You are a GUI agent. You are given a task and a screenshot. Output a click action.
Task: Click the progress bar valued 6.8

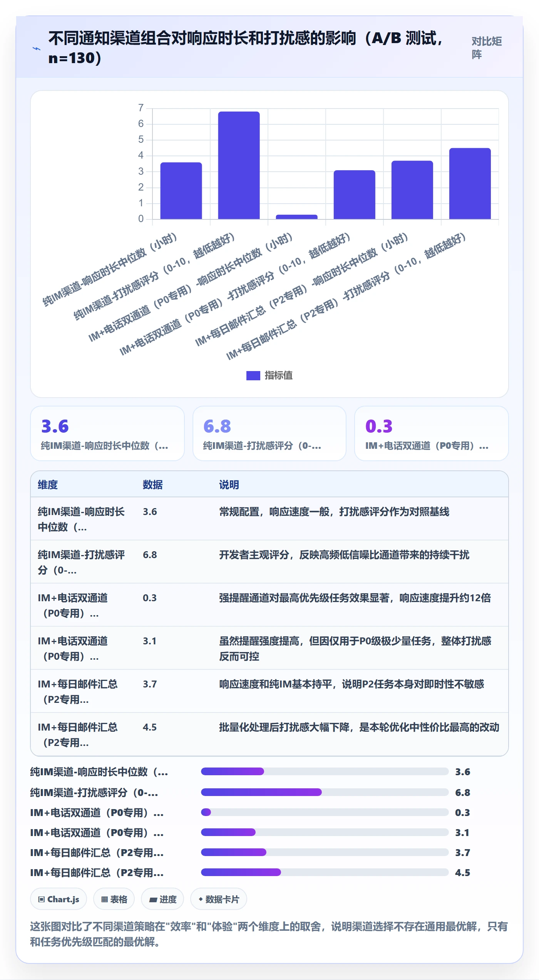325,792
